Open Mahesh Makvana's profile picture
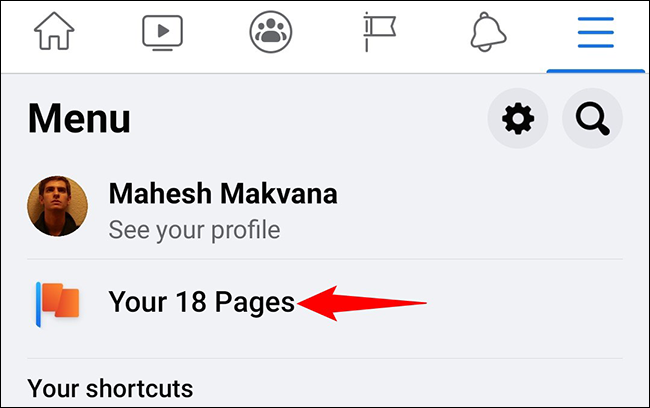Screen dimensions: 650x408 [57, 206]
